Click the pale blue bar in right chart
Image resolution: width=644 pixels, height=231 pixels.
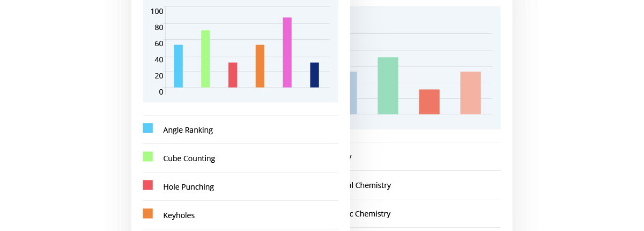tap(353, 93)
